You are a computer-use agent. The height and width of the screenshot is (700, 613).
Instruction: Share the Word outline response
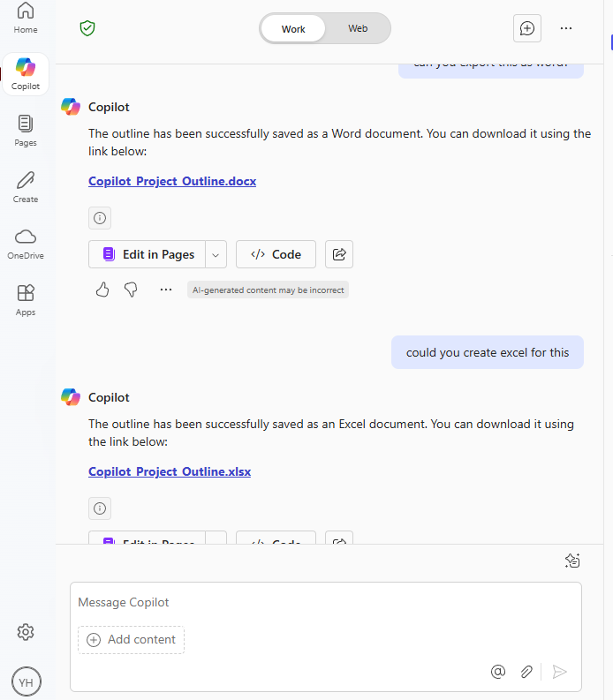coord(339,254)
